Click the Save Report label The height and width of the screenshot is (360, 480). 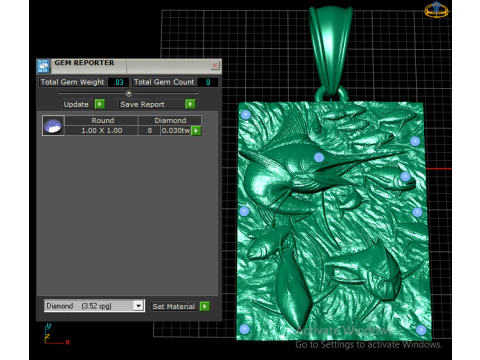point(142,104)
